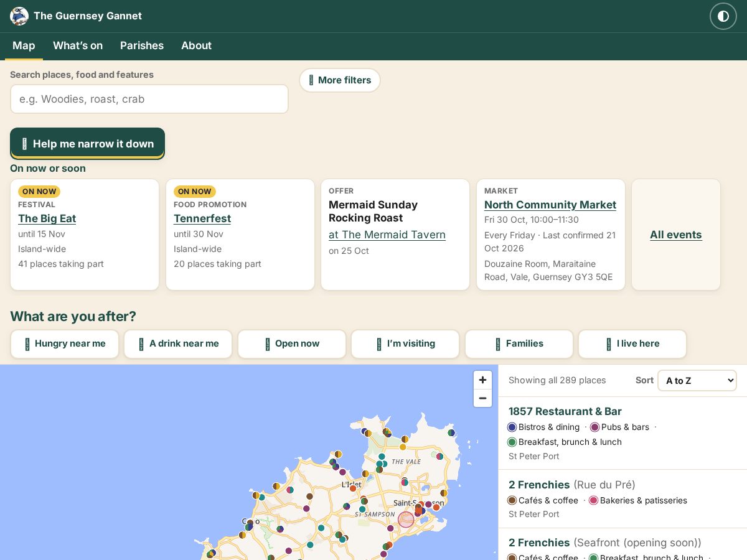This screenshot has height=560, width=747.
Task: Open Help me narrow it down
Action: point(87,144)
